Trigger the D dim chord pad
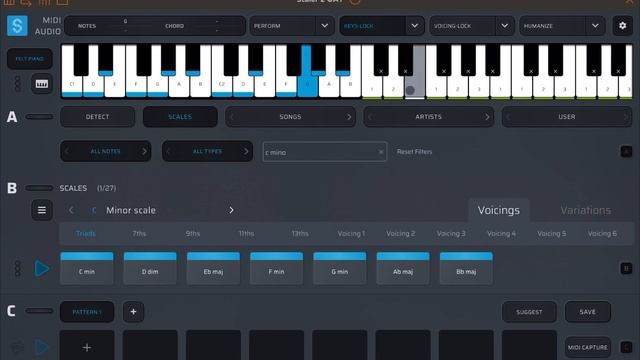Screen dimensions: 640x360 [x=150, y=268]
